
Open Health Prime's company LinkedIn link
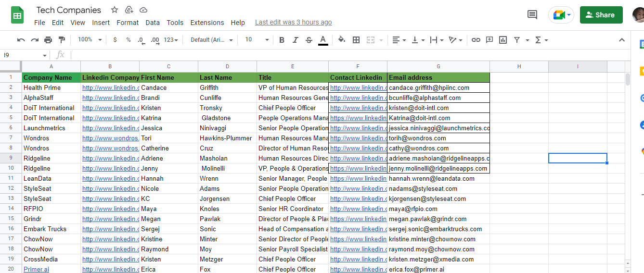point(110,87)
